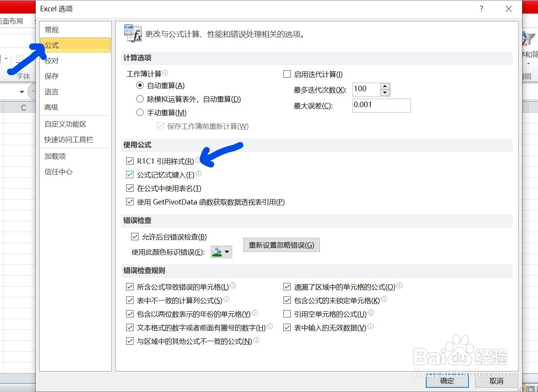Select 手动重算 radio button
538x392 pixels.
(140, 113)
